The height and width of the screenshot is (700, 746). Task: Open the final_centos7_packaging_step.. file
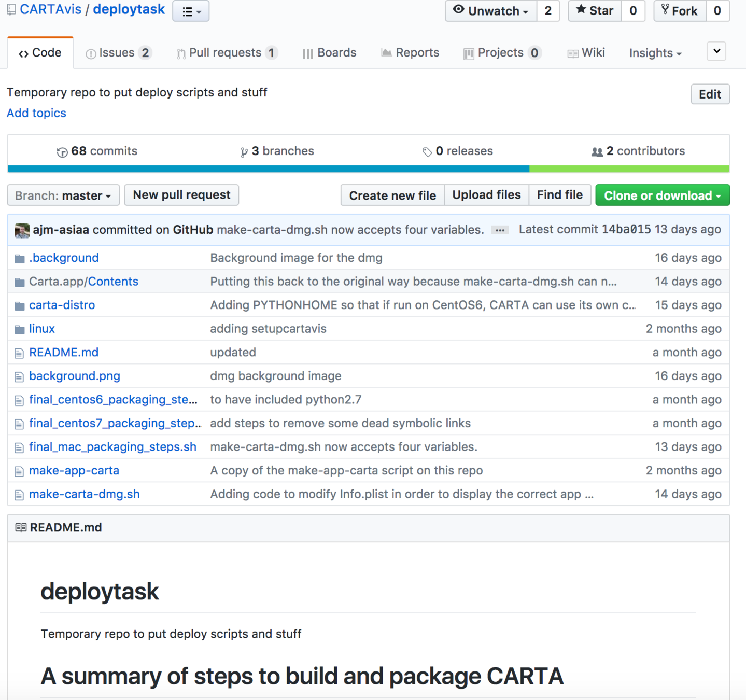tap(115, 423)
